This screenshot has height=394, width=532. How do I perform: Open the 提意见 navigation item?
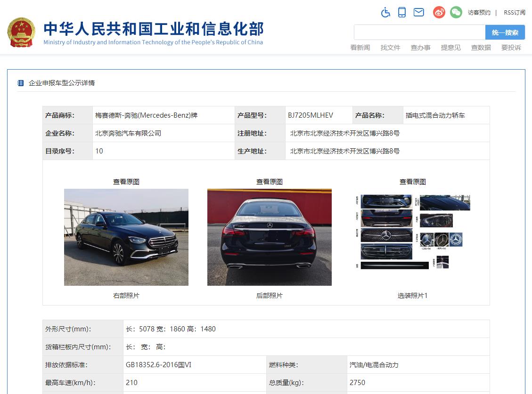(450, 48)
